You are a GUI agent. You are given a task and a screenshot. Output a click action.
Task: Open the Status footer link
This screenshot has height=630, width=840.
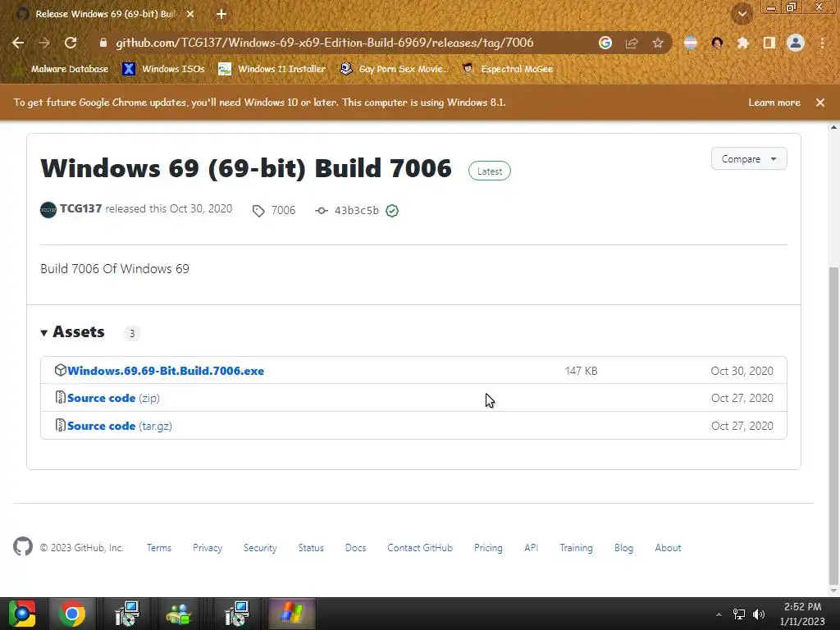[311, 548]
